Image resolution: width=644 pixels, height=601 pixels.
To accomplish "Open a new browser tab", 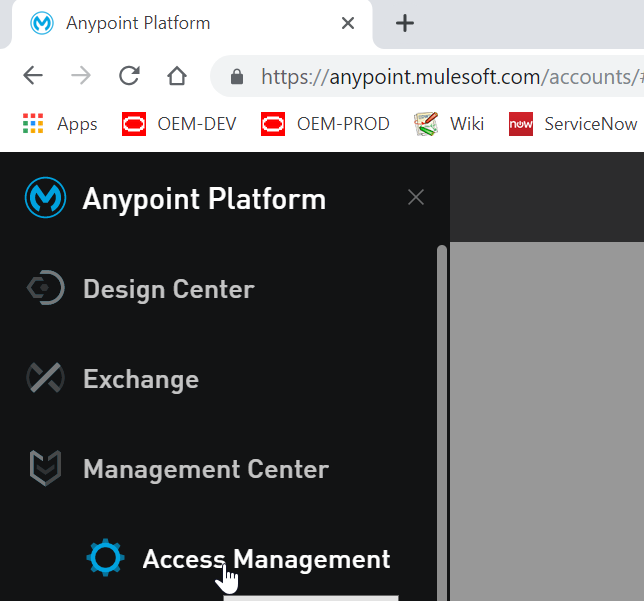I will click(x=405, y=23).
